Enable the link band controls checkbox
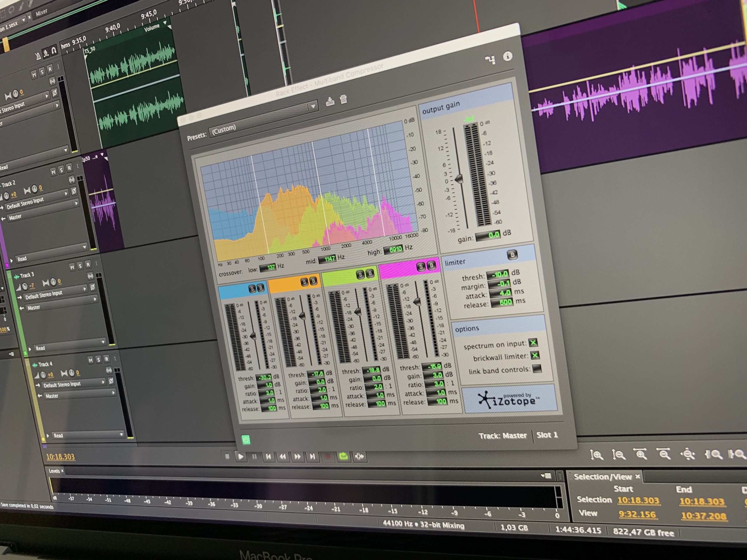Viewport: 747px width, 560px height. (x=537, y=369)
